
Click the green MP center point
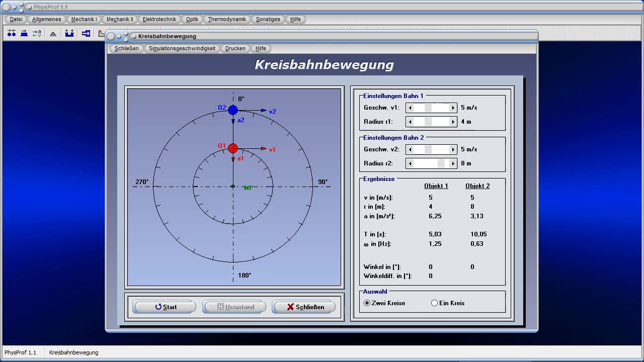233,187
